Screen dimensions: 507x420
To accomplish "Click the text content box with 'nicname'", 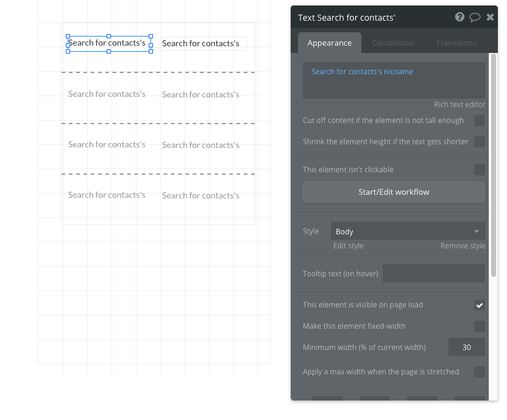I will point(394,80).
